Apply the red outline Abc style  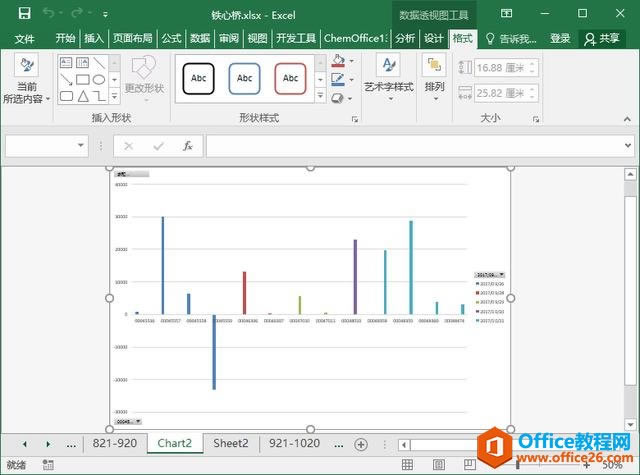coord(290,78)
